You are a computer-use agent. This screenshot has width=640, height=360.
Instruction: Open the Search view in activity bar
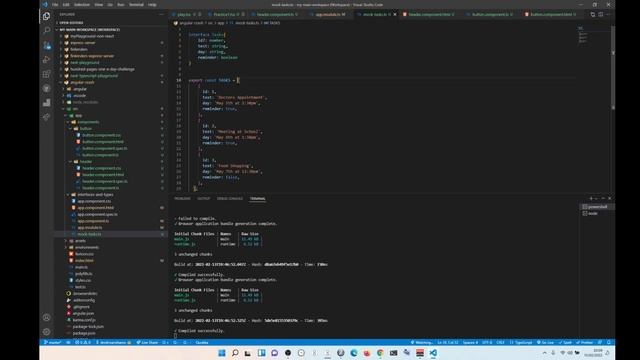coord(47,31)
